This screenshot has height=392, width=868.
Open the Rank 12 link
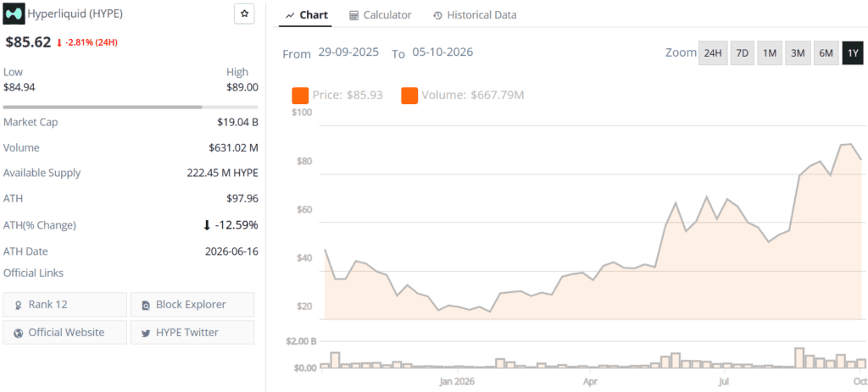[x=64, y=304]
